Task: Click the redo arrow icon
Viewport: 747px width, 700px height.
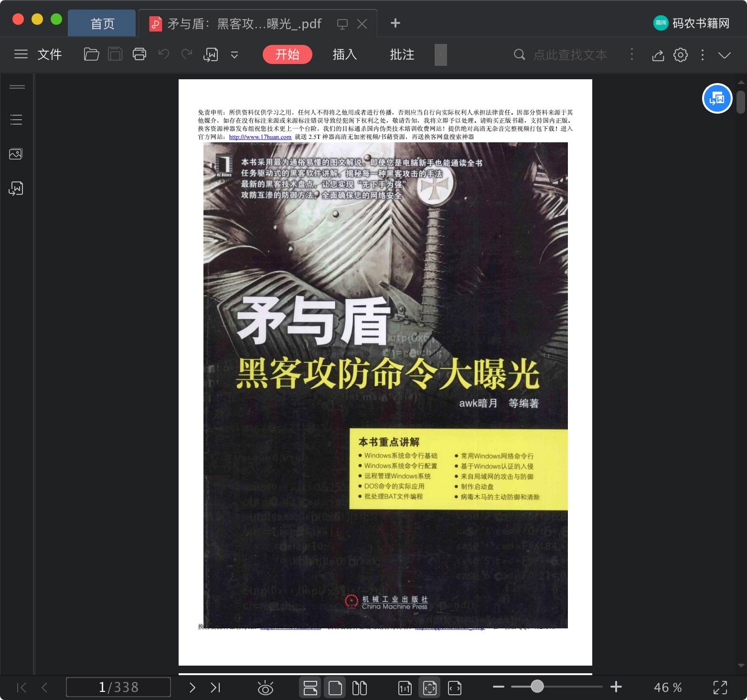Action: pyautogui.click(x=187, y=54)
